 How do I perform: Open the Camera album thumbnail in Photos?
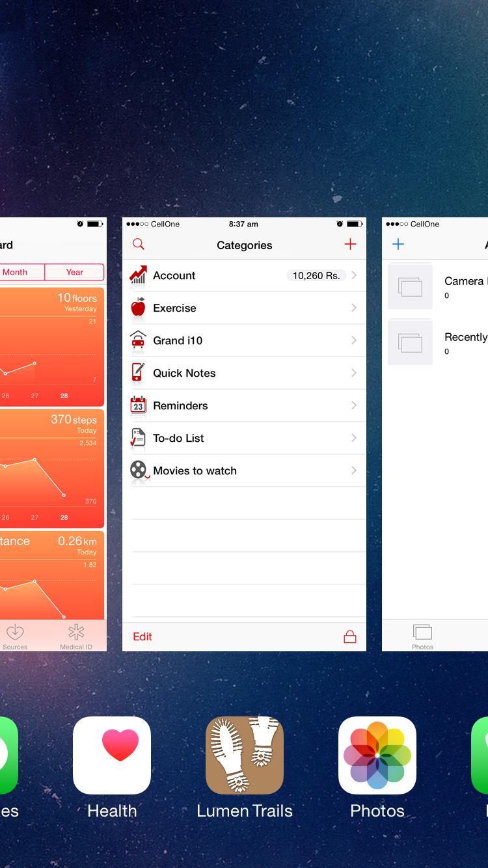pyautogui.click(x=410, y=286)
